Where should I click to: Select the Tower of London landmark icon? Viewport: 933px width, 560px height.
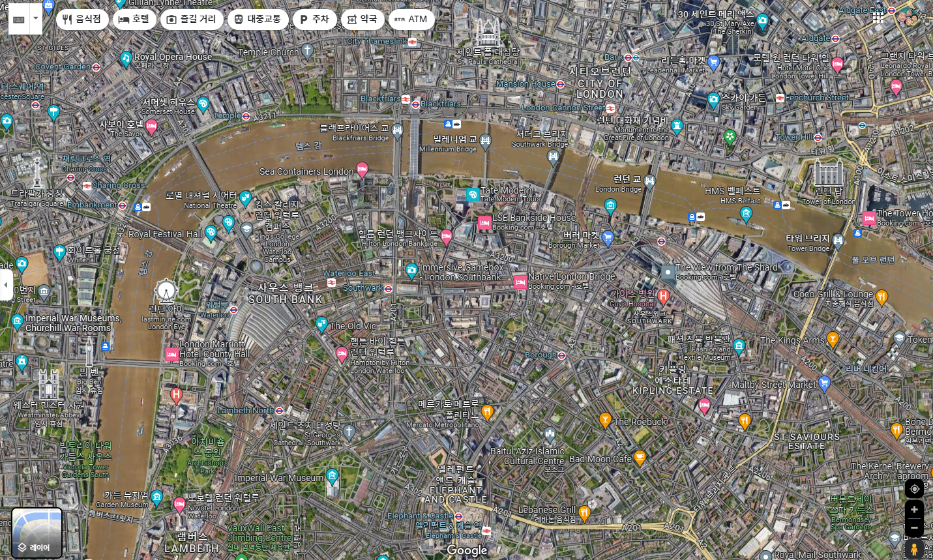(828, 172)
